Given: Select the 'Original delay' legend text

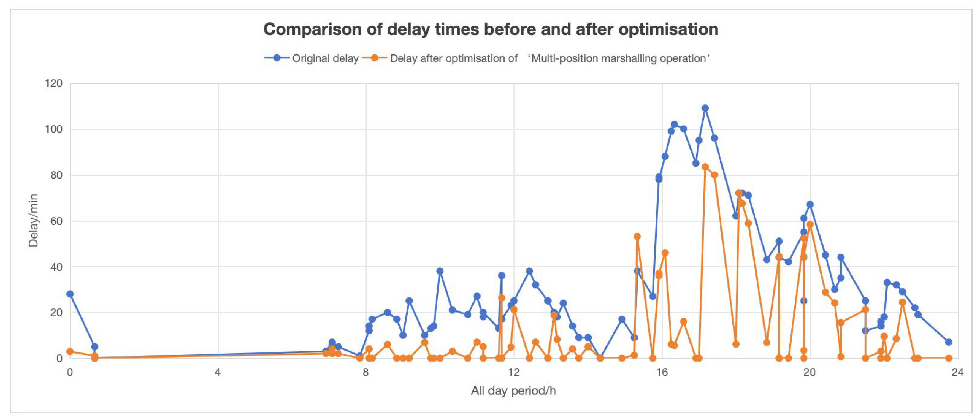Looking at the screenshot, I should pos(325,58).
